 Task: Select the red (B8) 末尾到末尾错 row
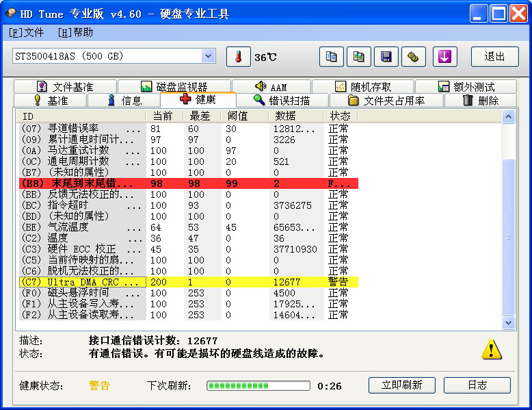tap(189, 183)
